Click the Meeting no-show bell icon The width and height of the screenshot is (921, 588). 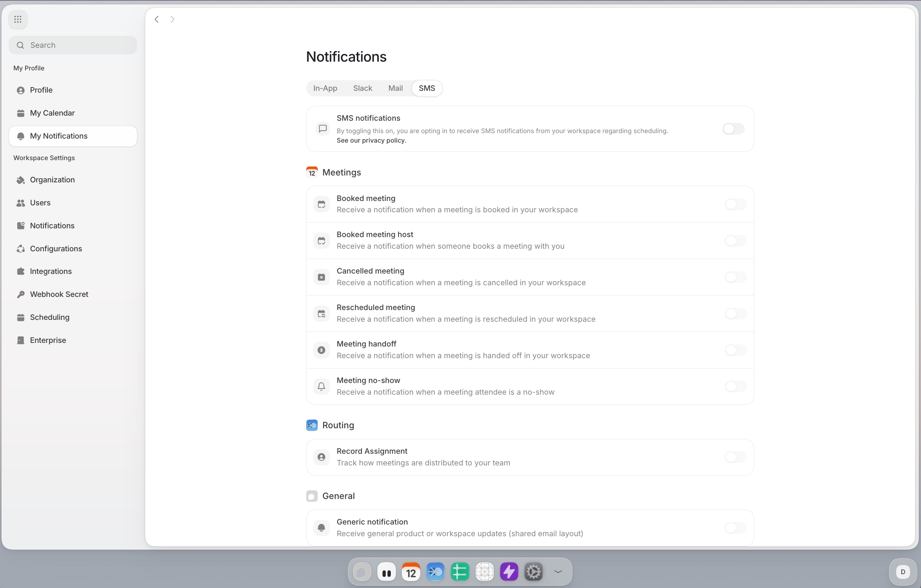(x=322, y=386)
